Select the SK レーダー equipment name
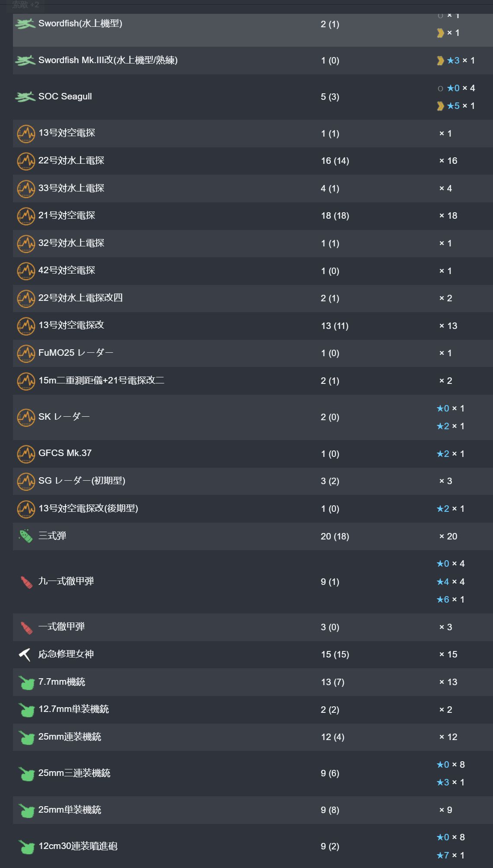Screen dimensions: 493x868 [64, 417]
